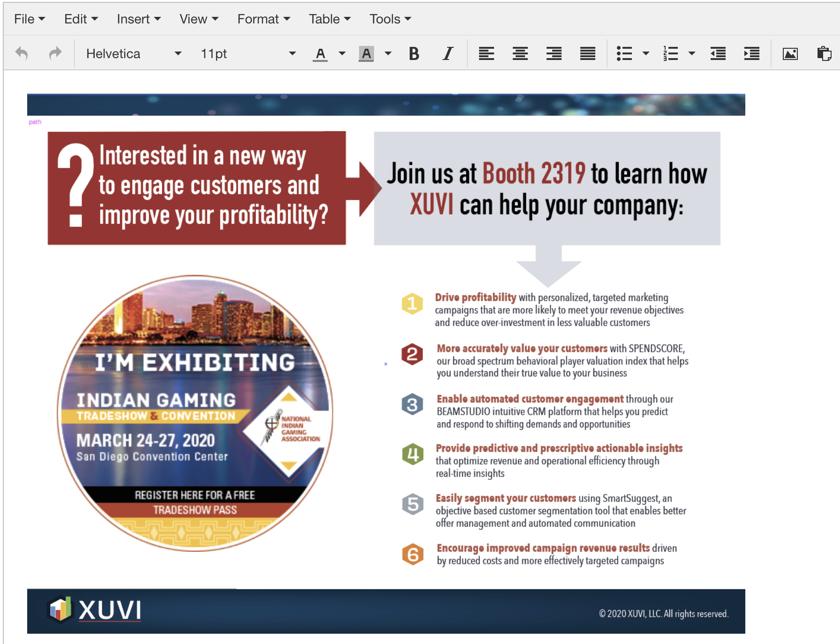The image size is (840, 644).
Task: Center align the text
Action: (520, 54)
